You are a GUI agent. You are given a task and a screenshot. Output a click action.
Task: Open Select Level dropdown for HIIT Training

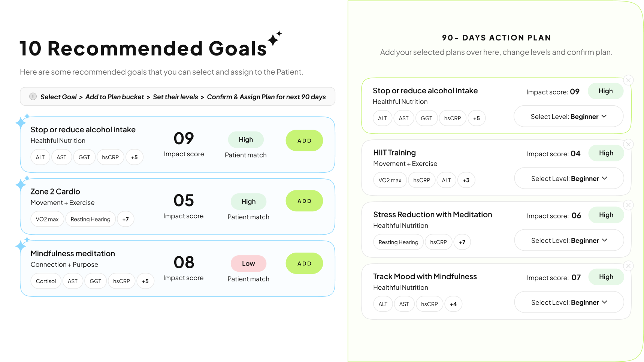click(x=569, y=178)
